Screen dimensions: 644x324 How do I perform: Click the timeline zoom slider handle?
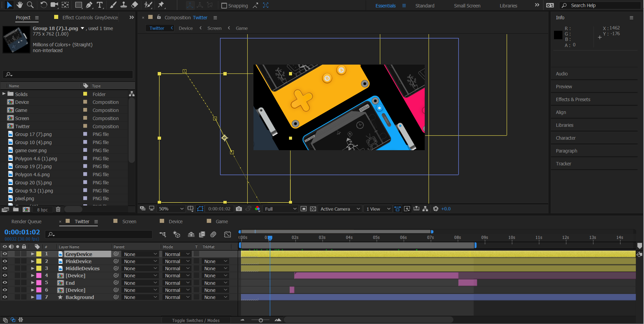pyautogui.click(x=261, y=320)
